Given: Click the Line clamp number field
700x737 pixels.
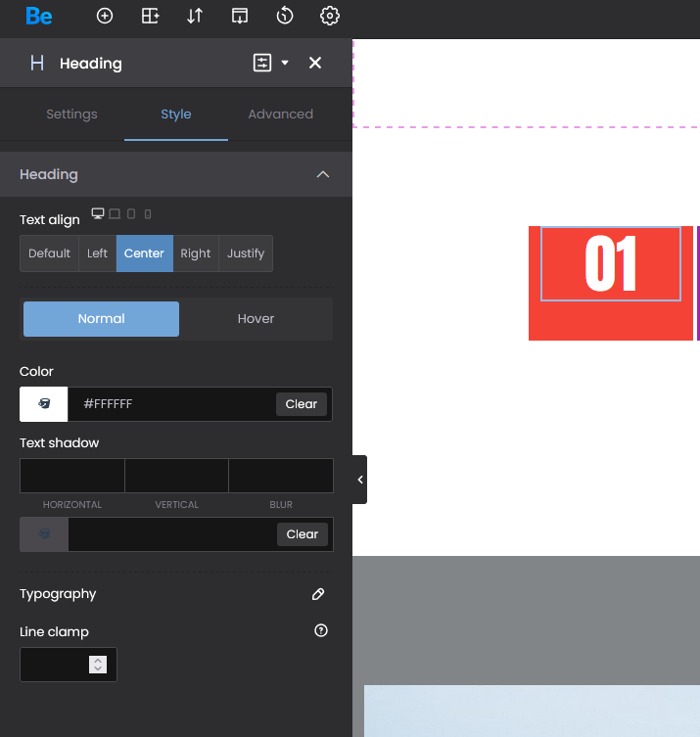Looking at the screenshot, I should 69,665.
